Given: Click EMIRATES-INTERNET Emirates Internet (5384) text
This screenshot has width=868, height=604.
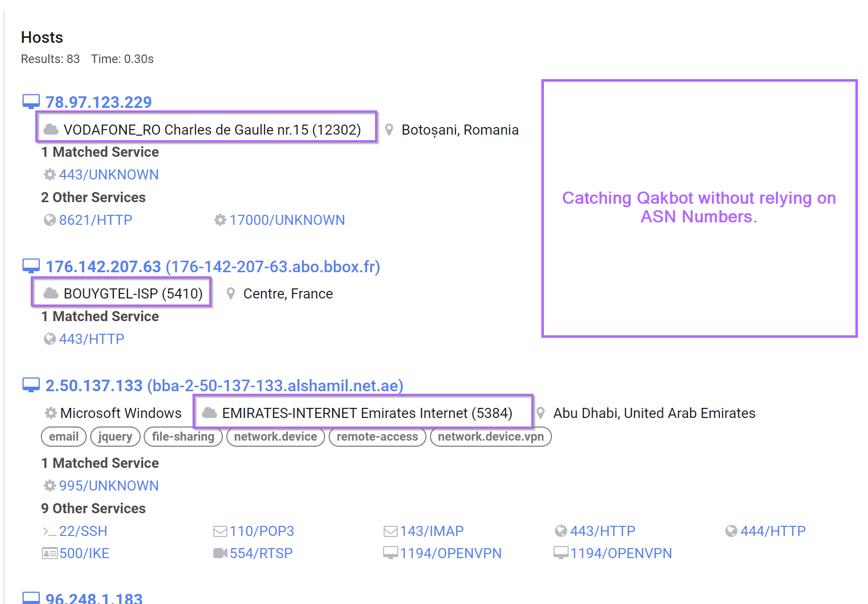Looking at the screenshot, I should click(x=367, y=413).
